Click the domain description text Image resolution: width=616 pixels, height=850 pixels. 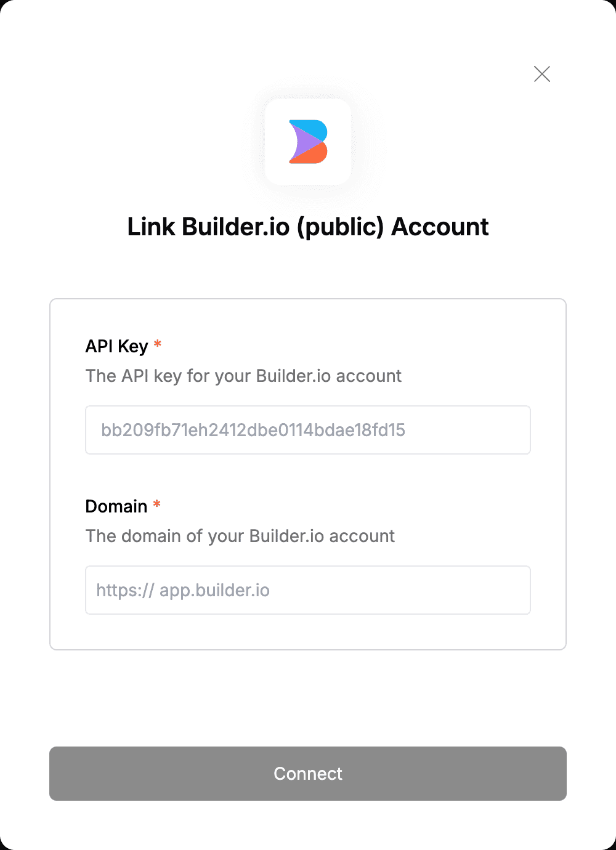(x=240, y=536)
